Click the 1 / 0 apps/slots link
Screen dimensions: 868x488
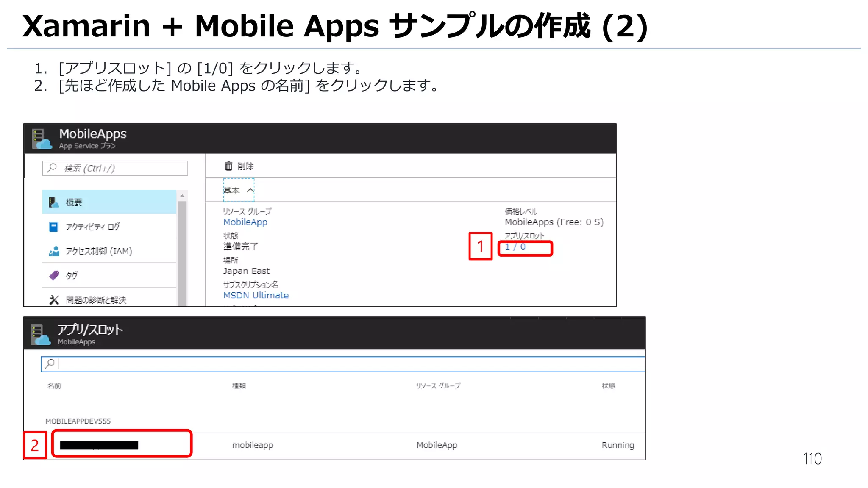[x=515, y=247]
